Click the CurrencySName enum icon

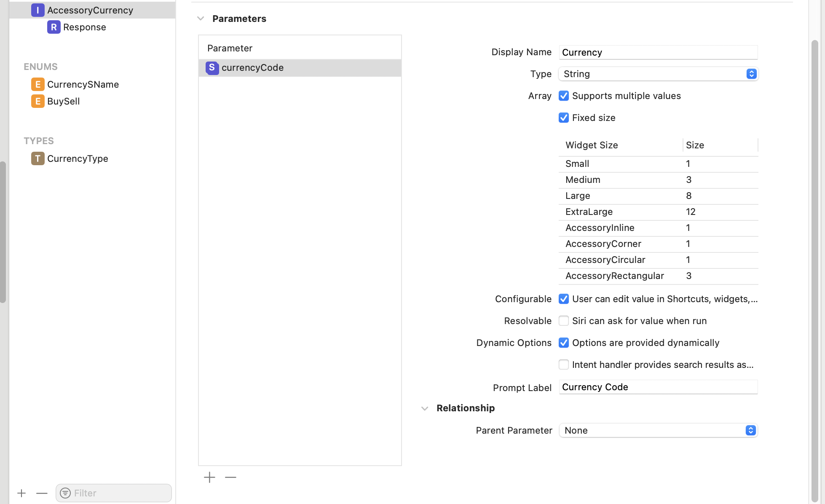37,84
